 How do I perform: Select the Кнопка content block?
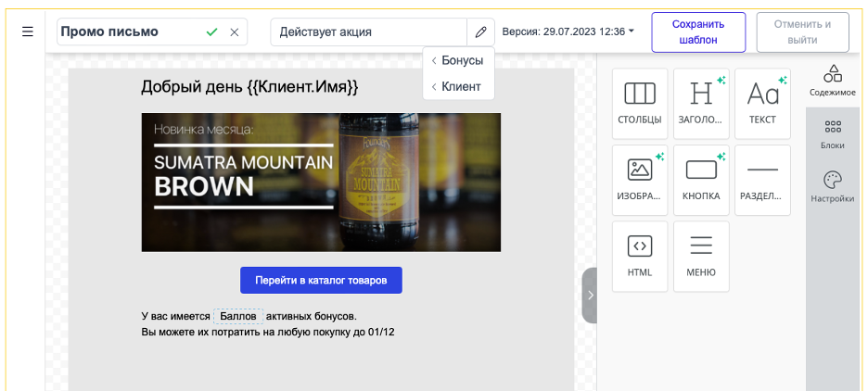pyautogui.click(x=701, y=181)
